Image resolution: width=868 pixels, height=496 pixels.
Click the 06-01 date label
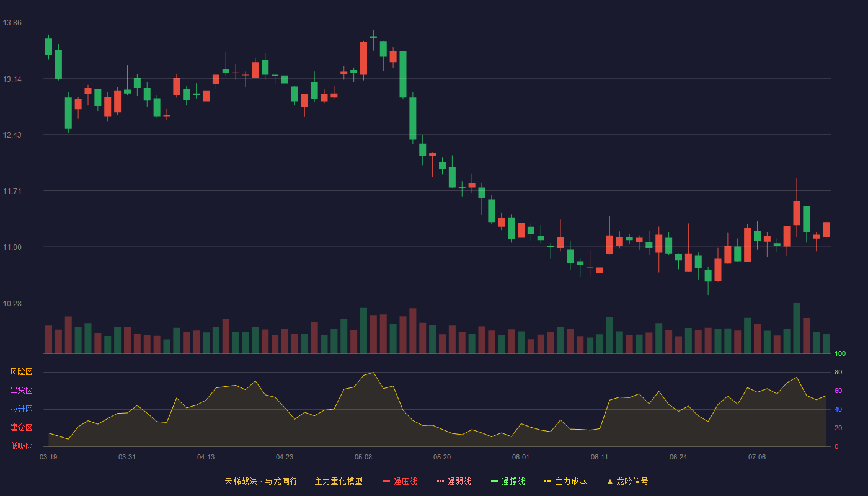[x=521, y=457]
